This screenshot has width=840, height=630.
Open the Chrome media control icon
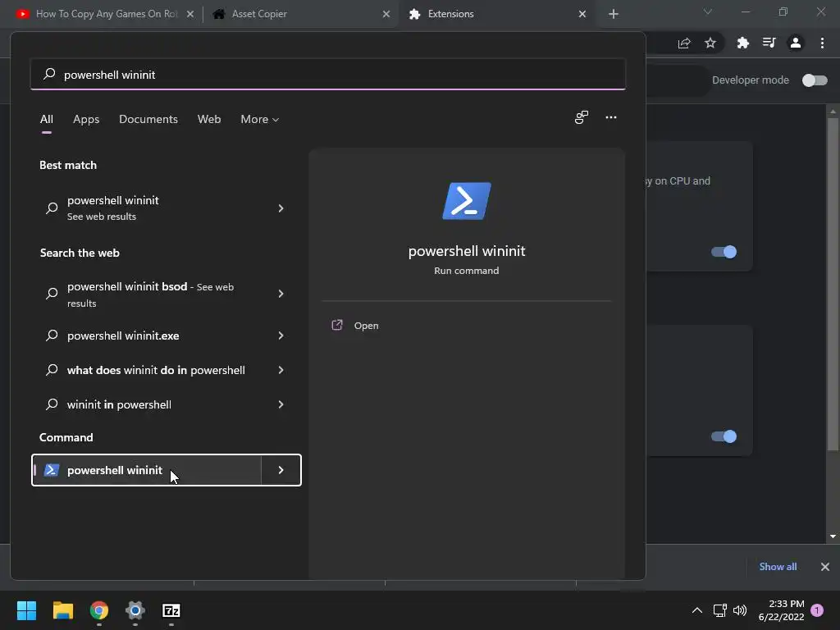(769, 43)
